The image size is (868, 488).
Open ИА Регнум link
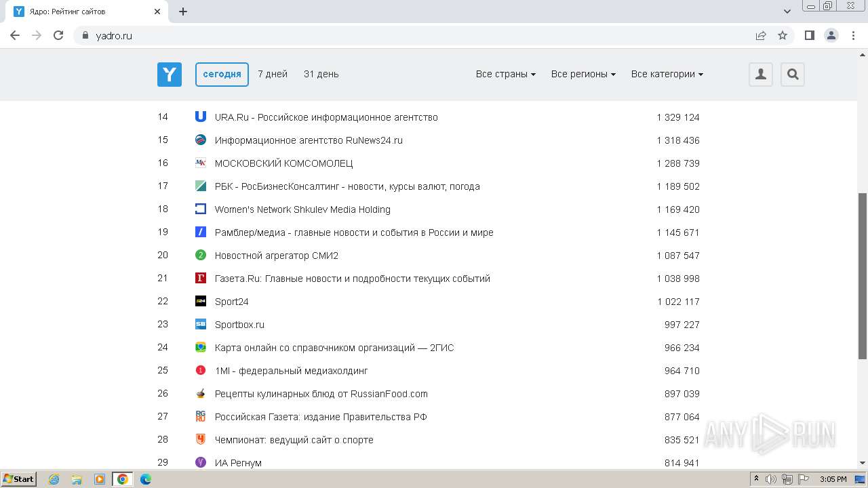238,463
